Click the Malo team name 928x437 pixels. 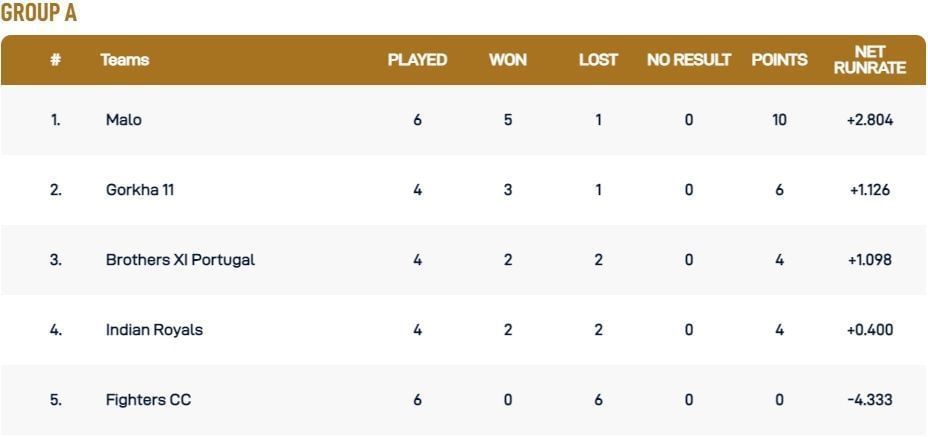point(124,120)
